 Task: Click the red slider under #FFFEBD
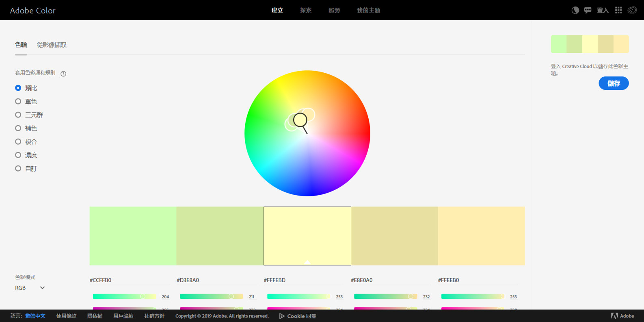click(298, 296)
